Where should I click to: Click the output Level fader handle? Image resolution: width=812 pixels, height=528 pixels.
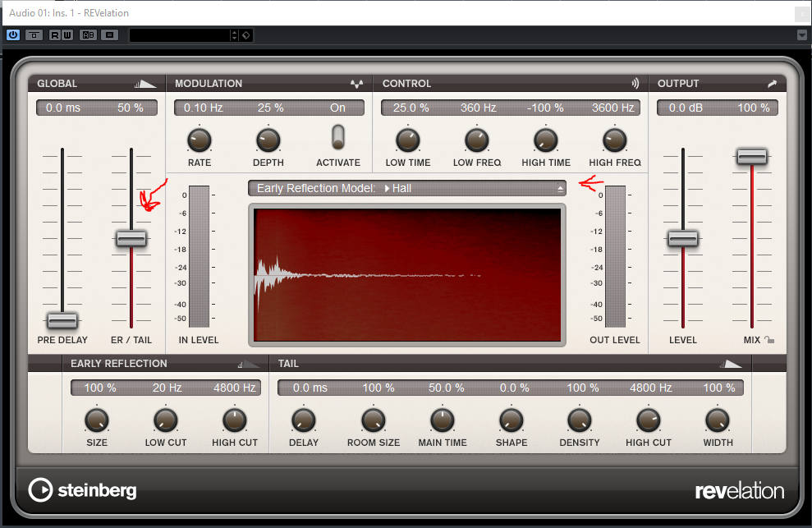[683, 239]
